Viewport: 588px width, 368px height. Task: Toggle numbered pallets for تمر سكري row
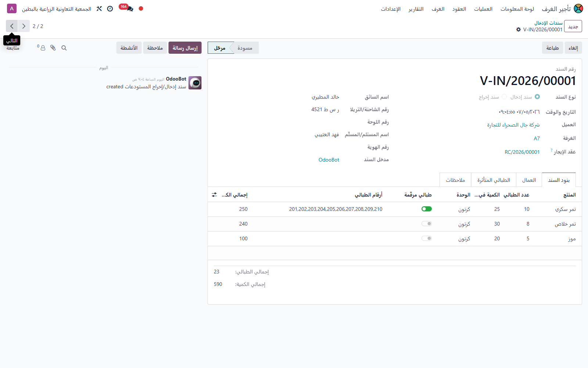pos(427,209)
